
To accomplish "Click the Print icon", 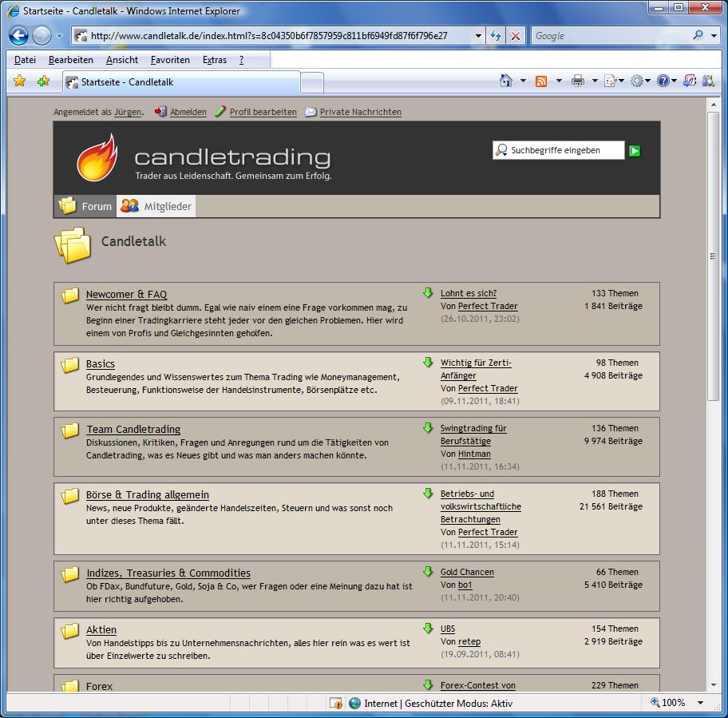I will [x=578, y=81].
